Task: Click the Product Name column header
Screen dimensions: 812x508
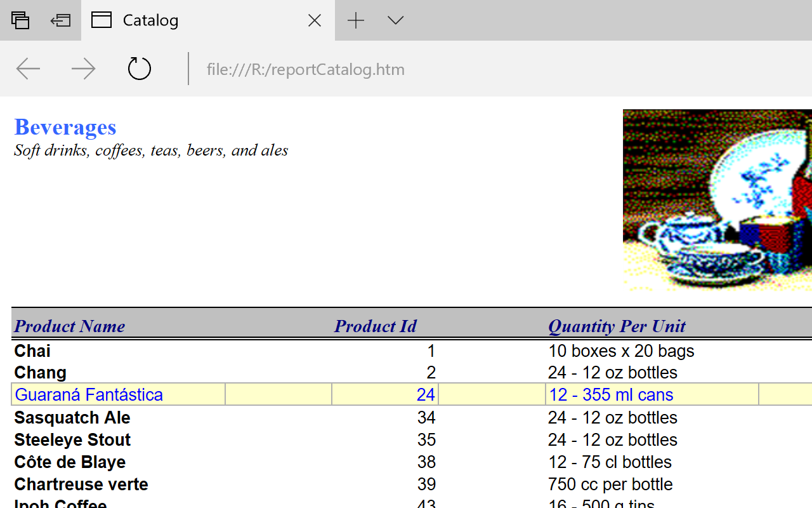Action: tap(70, 326)
